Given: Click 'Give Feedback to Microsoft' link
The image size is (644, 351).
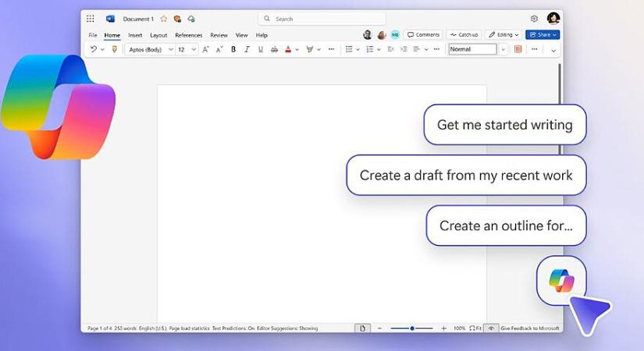Looking at the screenshot, I should pos(530,328).
